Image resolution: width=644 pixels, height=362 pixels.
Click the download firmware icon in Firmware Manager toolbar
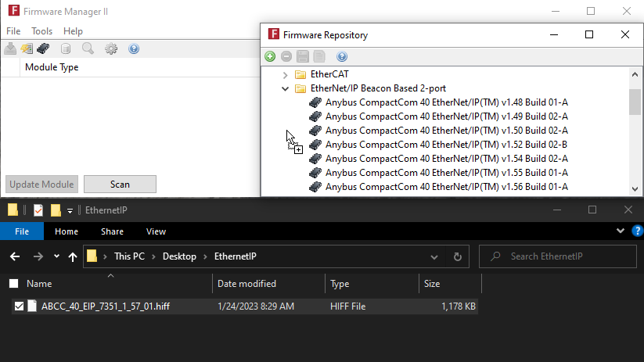tap(10, 48)
